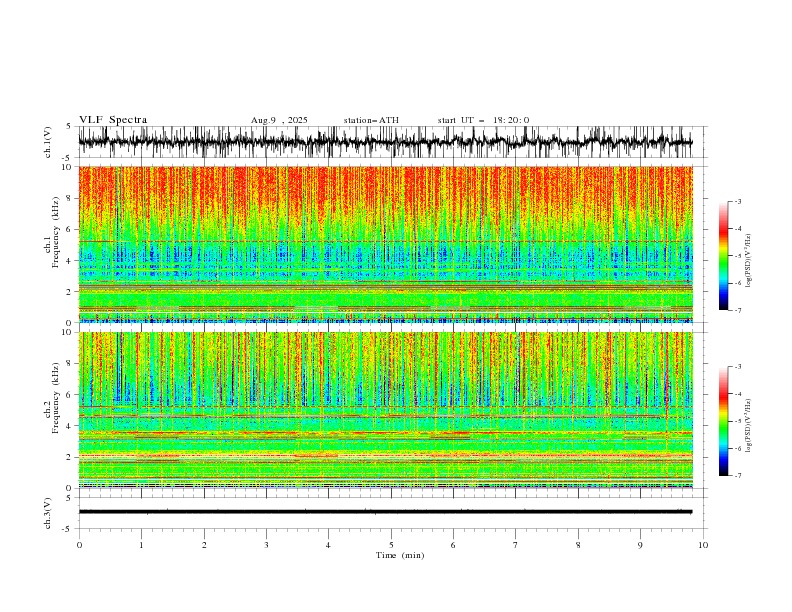Screen dimensions: 792x612
Task: Click the ch.1 voltage waveform plot
Action: pyautogui.click(x=385, y=142)
